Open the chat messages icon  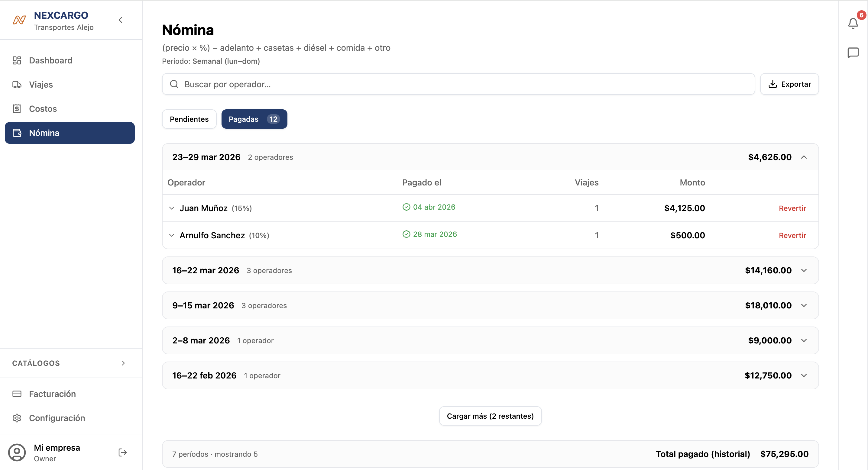point(853,53)
